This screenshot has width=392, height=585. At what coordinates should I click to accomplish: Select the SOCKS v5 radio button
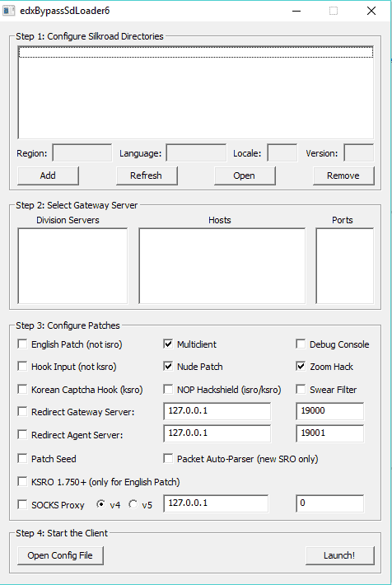point(133,504)
